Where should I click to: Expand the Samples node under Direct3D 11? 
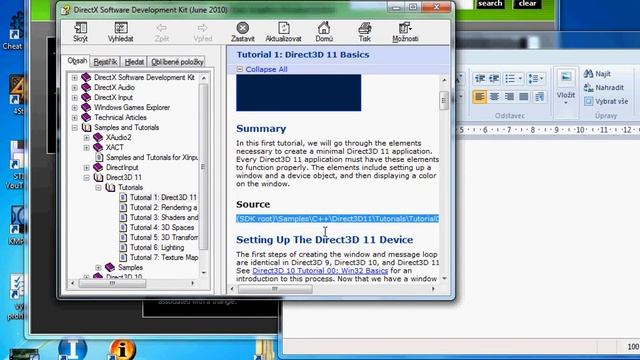[x=98, y=267]
